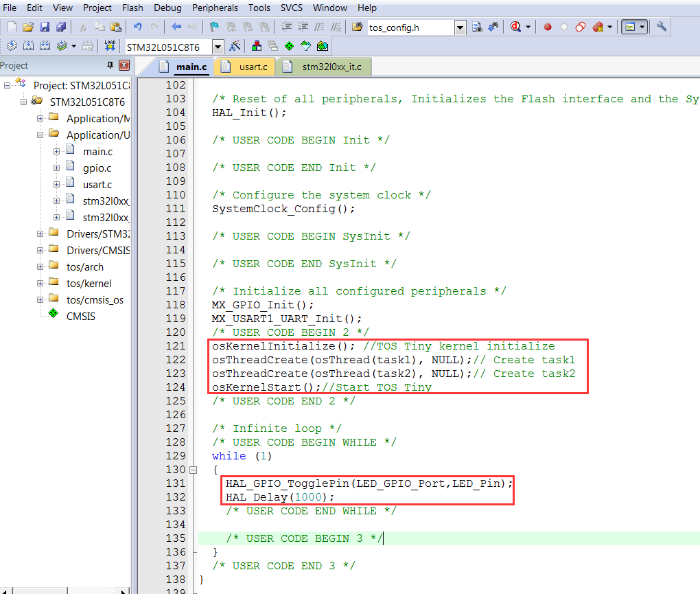The image size is (700, 594).
Task: Collapse the code block at line 130
Action: tap(194, 470)
